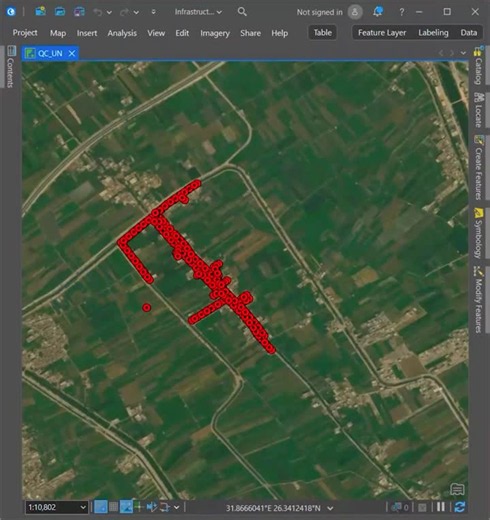
Task: Open the Symbology pane from side dock
Action: pyautogui.click(x=478, y=233)
